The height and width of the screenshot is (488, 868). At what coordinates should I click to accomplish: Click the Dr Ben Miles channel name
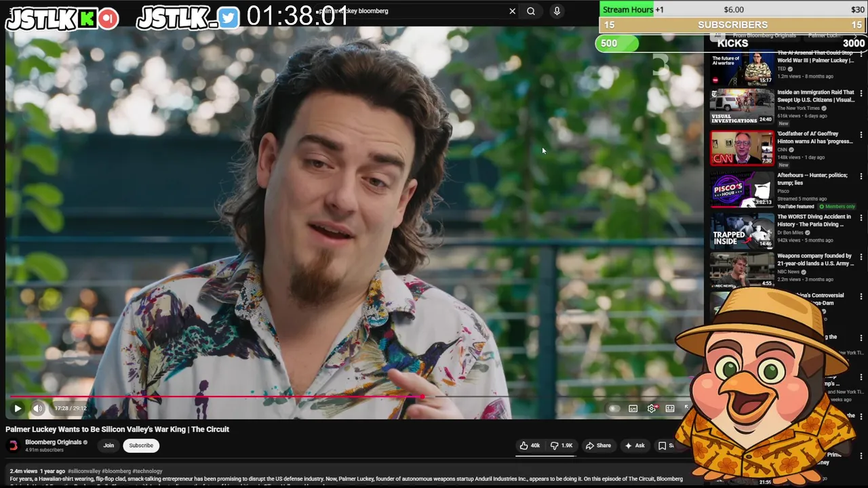click(x=791, y=232)
